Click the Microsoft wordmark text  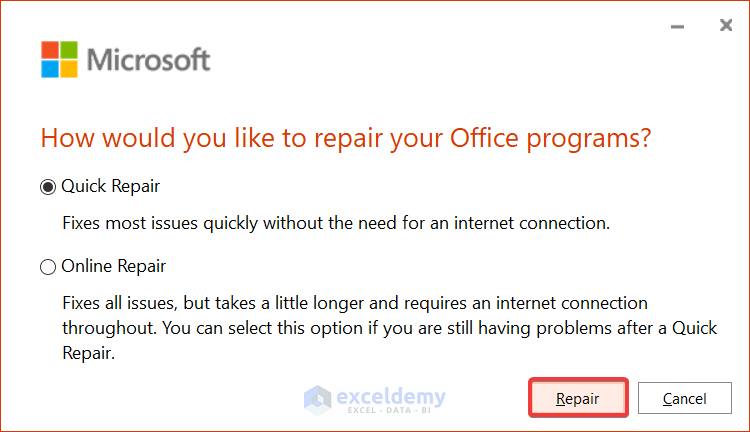(149, 59)
